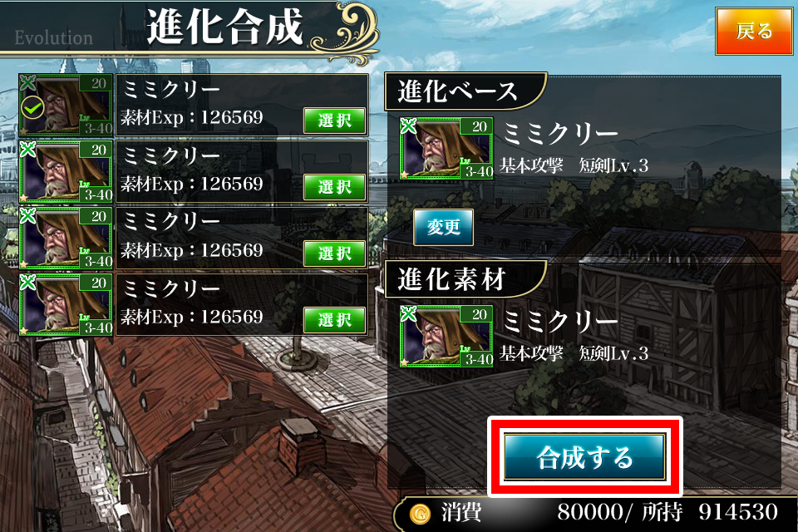Click the 進化合成 Evolution title banner
798x532 pixels.
[x=189, y=28]
